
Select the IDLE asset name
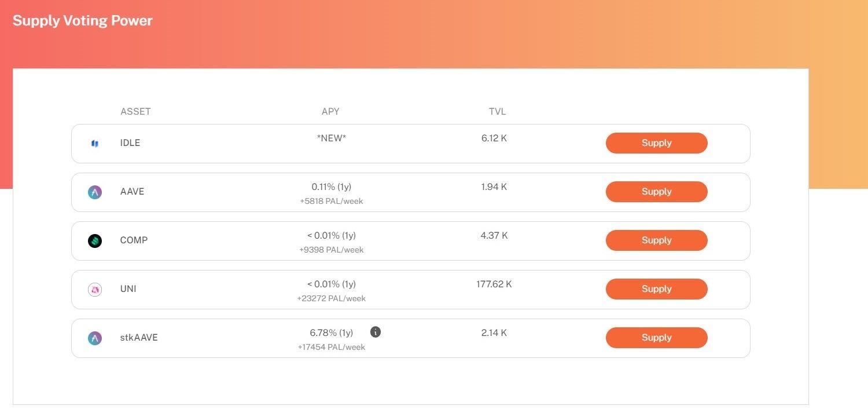pyautogui.click(x=130, y=143)
